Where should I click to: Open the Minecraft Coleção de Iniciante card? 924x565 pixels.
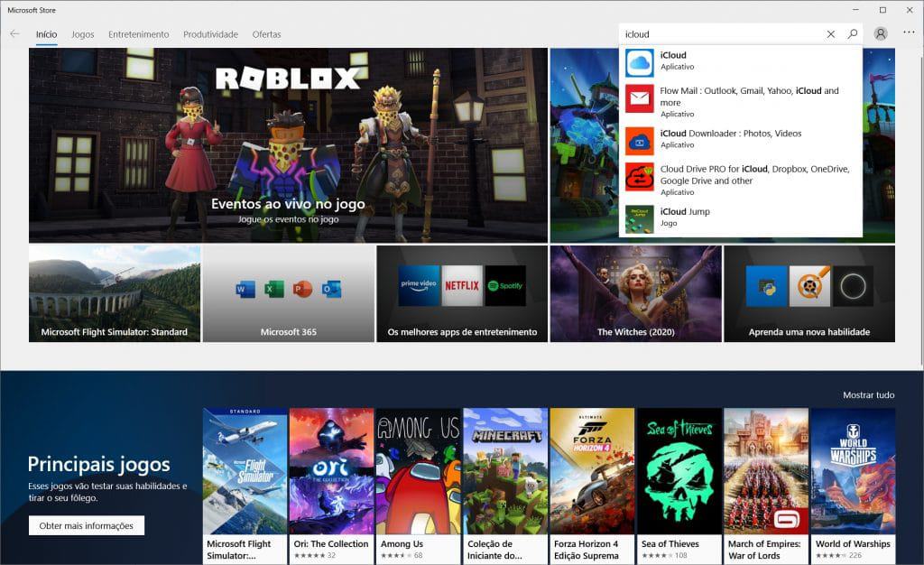505,486
